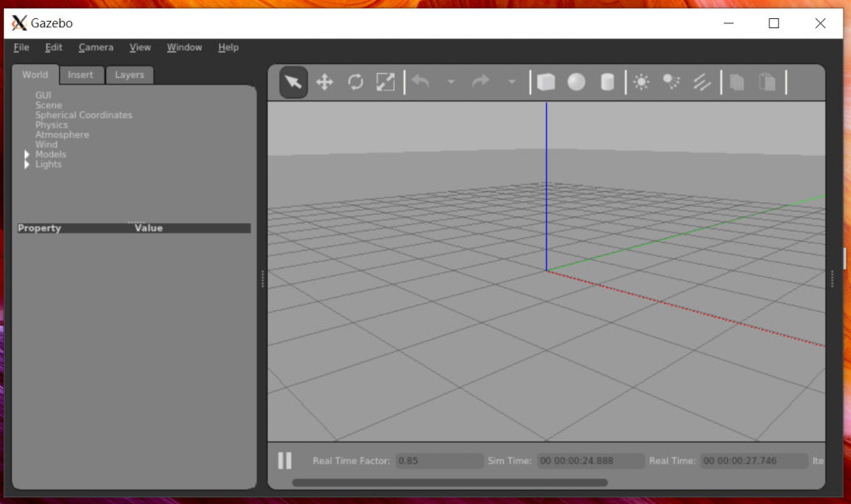Select GUI in the world tree

(x=43, y=95)
